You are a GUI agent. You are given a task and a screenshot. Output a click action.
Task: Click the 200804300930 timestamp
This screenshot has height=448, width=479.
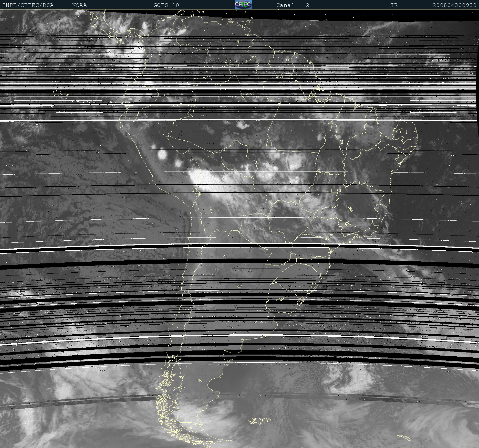tap(454, 5)
